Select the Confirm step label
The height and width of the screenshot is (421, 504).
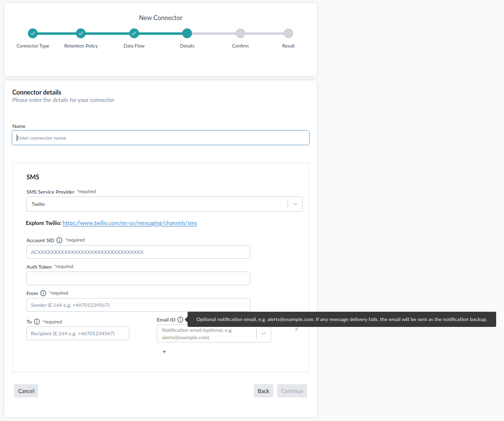[x=240, y=46]
